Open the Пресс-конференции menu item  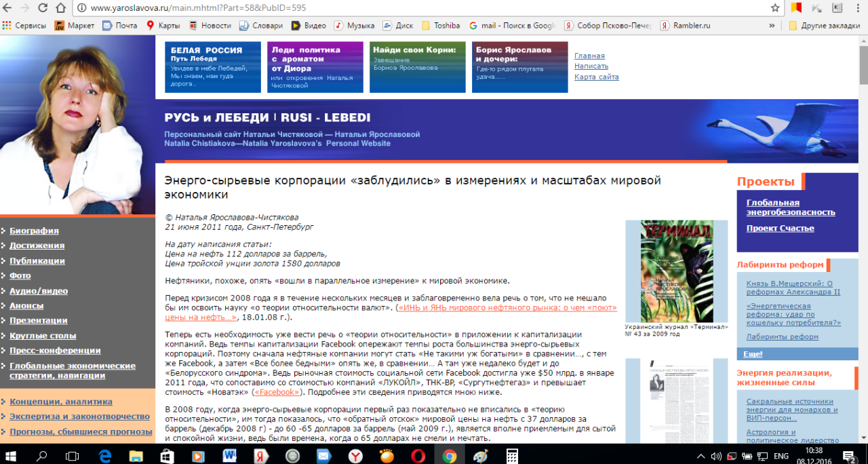pos(56,350)
